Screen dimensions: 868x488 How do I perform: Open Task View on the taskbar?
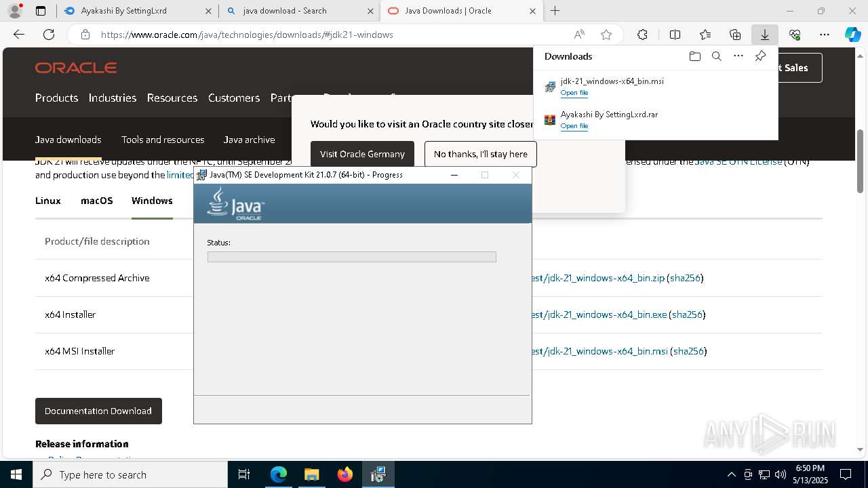(x=244, y=474)
